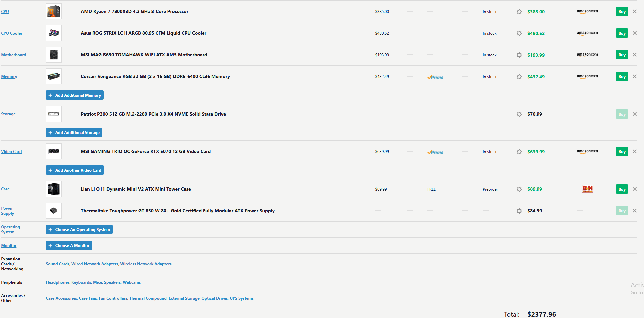Open the Memory category link
644x318 pixels.
click(x=9, y=76)
